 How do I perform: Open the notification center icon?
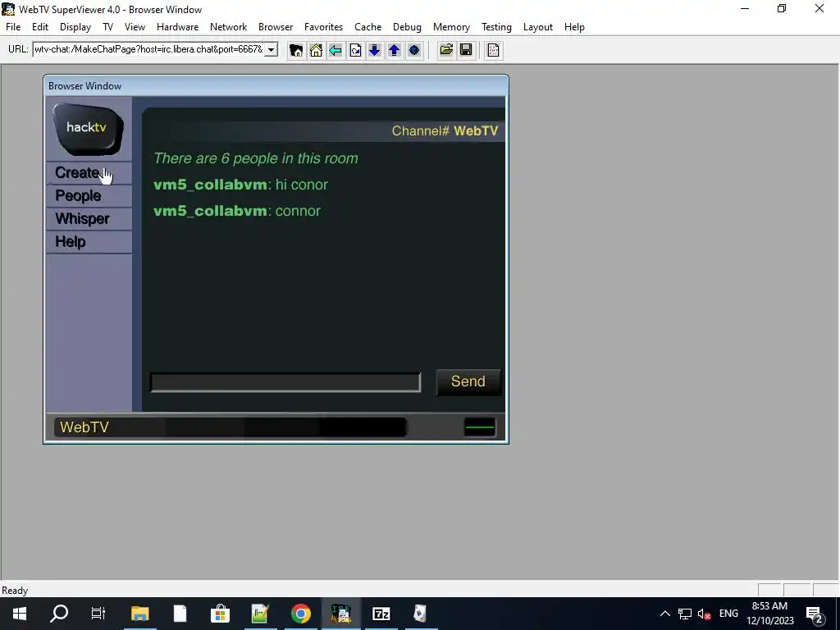tap(815, 614)
